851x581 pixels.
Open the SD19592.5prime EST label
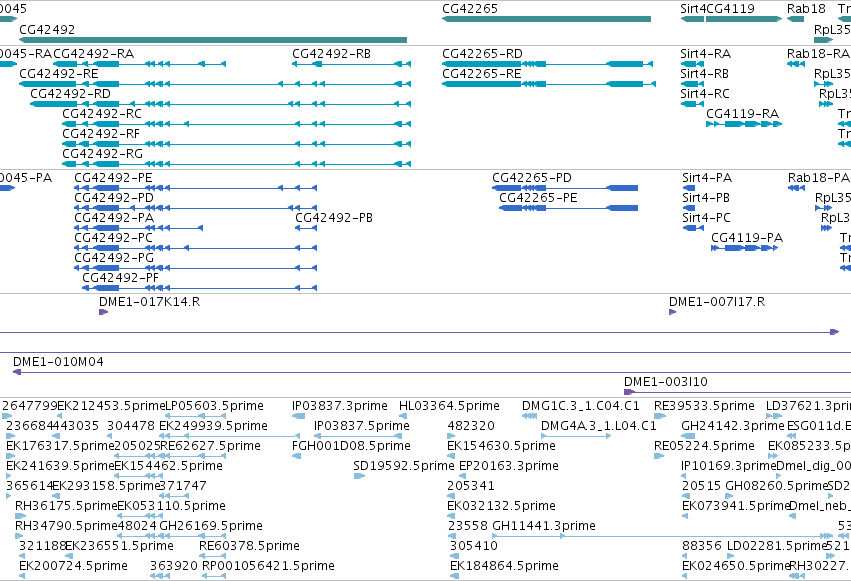coord(404,467)
